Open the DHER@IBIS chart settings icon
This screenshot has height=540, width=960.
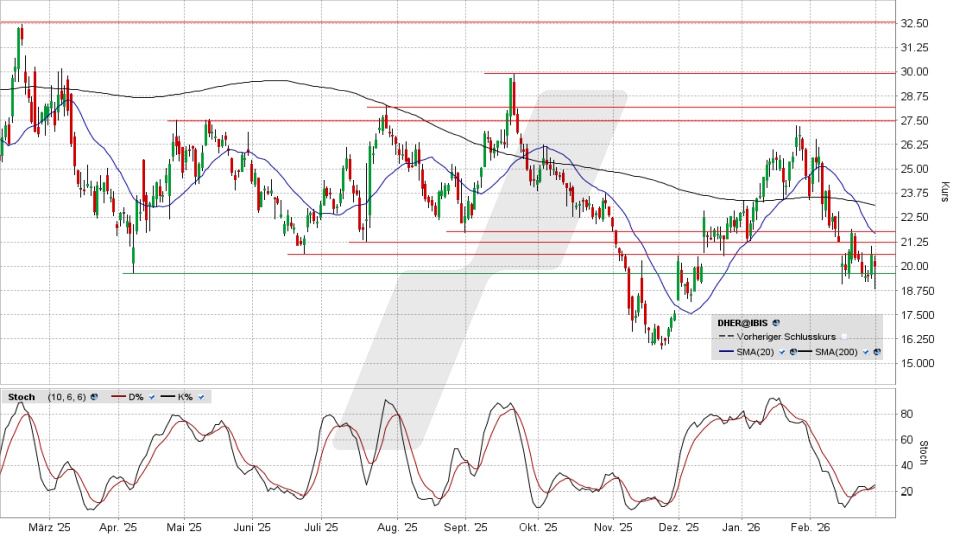click(776, 324)
